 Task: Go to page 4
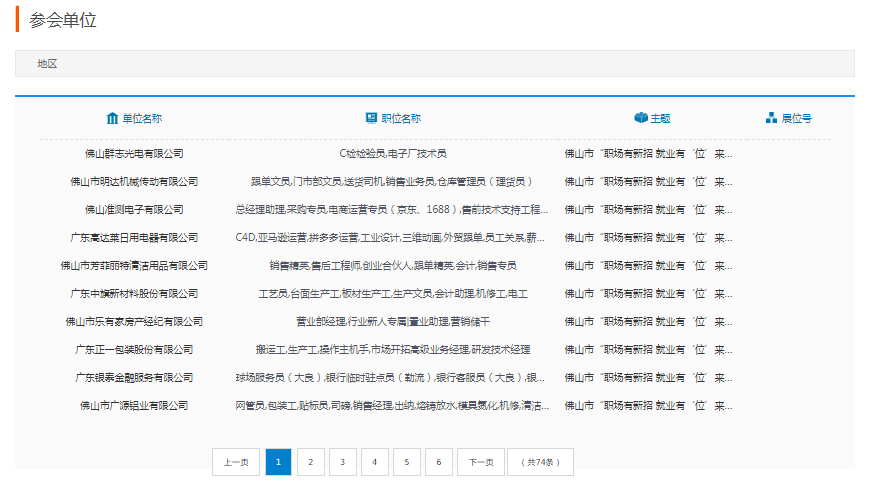click(375, 462)
